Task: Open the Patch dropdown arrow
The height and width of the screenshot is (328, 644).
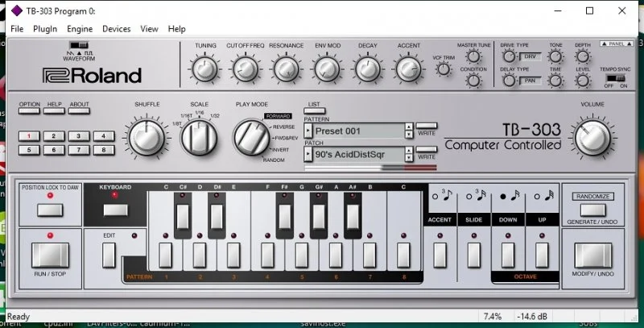Action: pos(308,155)
